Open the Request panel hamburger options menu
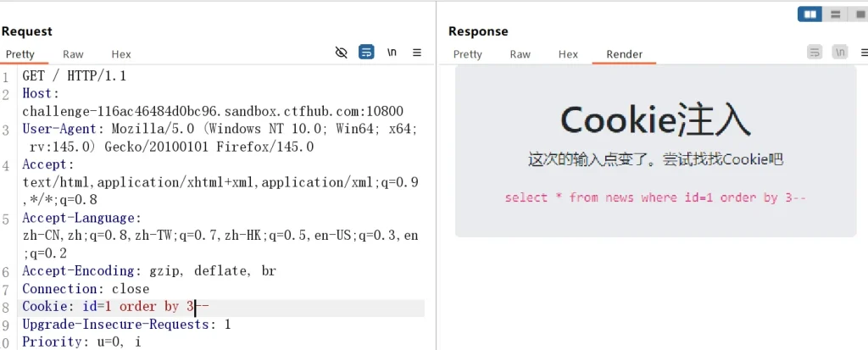 pos(417,53)
